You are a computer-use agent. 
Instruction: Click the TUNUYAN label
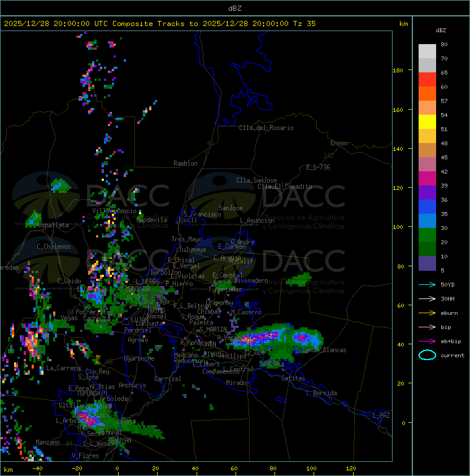coord(120,440)
